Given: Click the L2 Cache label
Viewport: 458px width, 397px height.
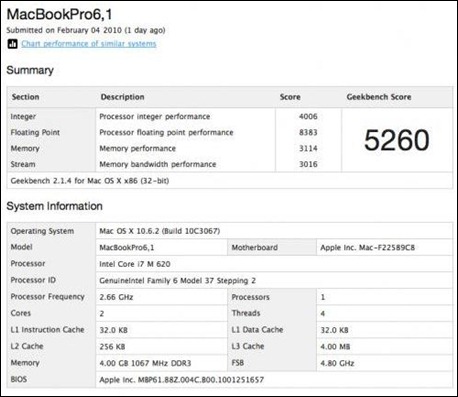Looking at the screenshot, I should tap(27, 346).
